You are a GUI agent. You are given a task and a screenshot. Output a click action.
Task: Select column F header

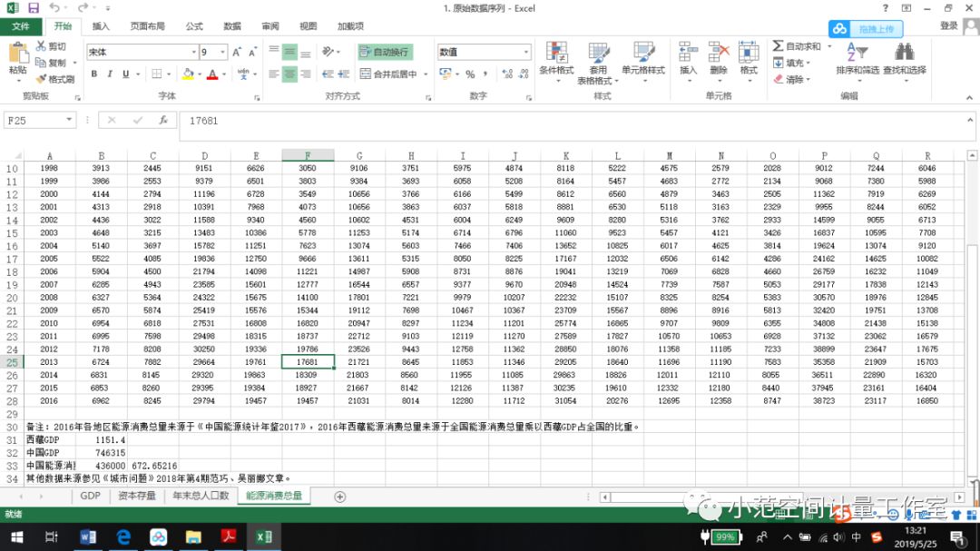[308, 155]
